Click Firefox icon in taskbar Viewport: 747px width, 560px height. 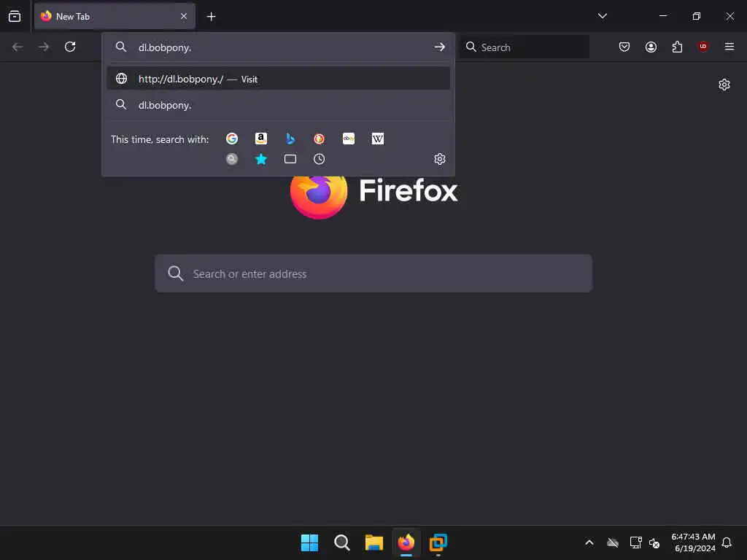406,542
